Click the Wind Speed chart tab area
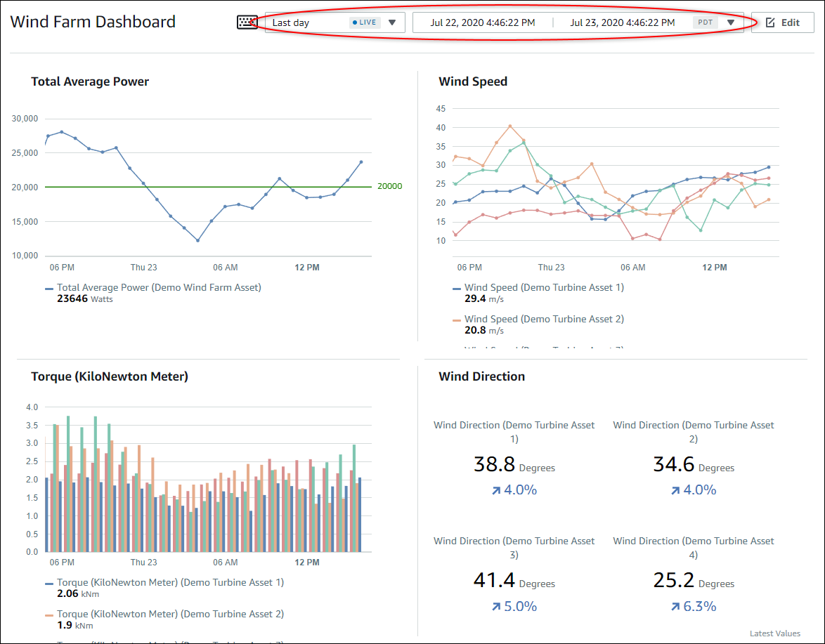Screen dimensions: 825x644 point(473,81)
